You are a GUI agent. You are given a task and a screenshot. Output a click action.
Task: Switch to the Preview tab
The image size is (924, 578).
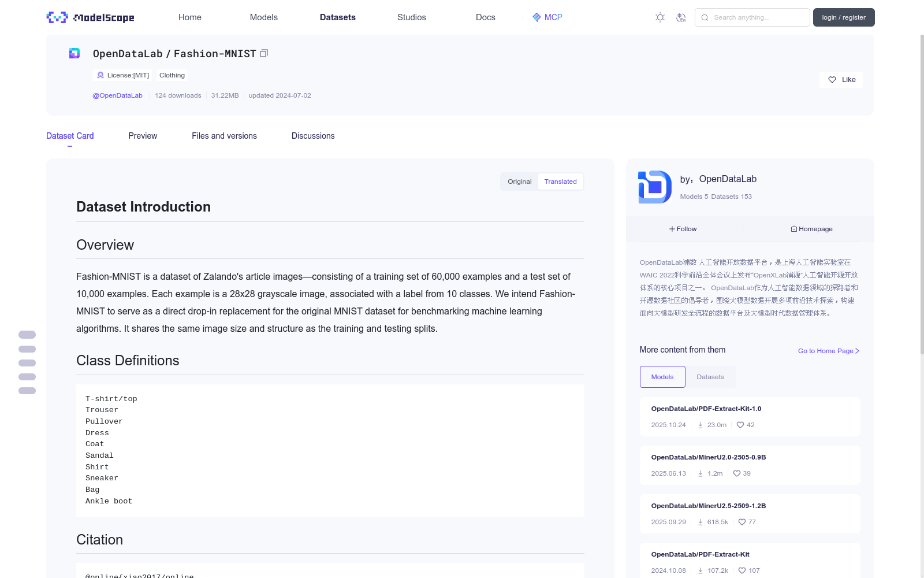pos(143,136)
